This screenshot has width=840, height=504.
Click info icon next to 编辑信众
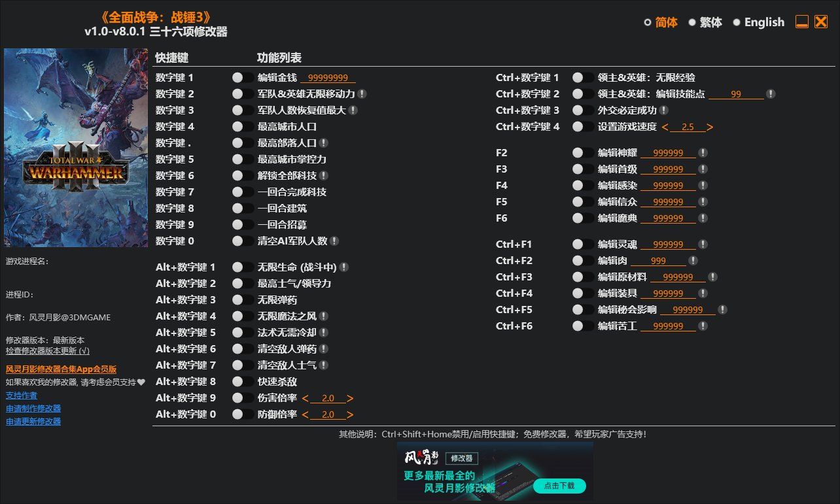[x=703, y=202]
